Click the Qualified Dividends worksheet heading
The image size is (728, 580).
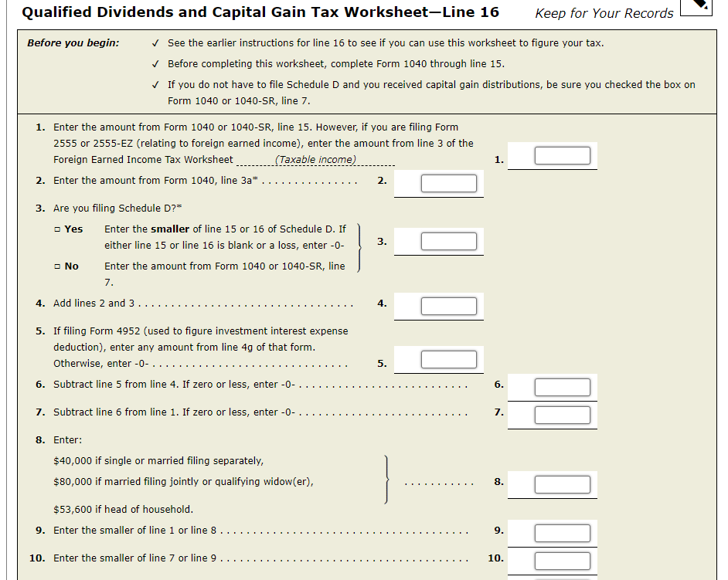click(x=260, y=12)
